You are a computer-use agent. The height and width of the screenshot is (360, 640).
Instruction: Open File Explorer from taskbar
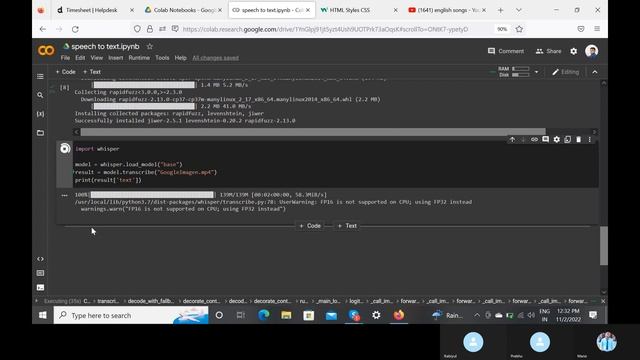click(286, 315)
